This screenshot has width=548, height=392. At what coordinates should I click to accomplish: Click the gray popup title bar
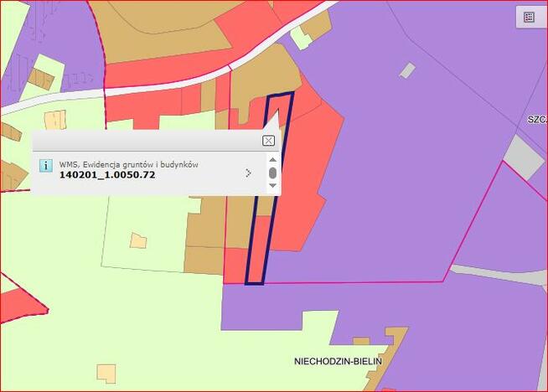point(147,141)
